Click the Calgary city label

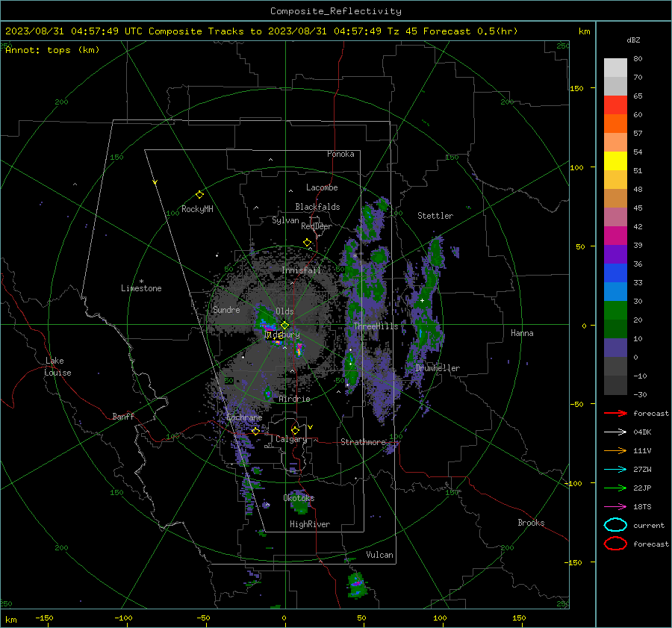(x=291, y=439)
